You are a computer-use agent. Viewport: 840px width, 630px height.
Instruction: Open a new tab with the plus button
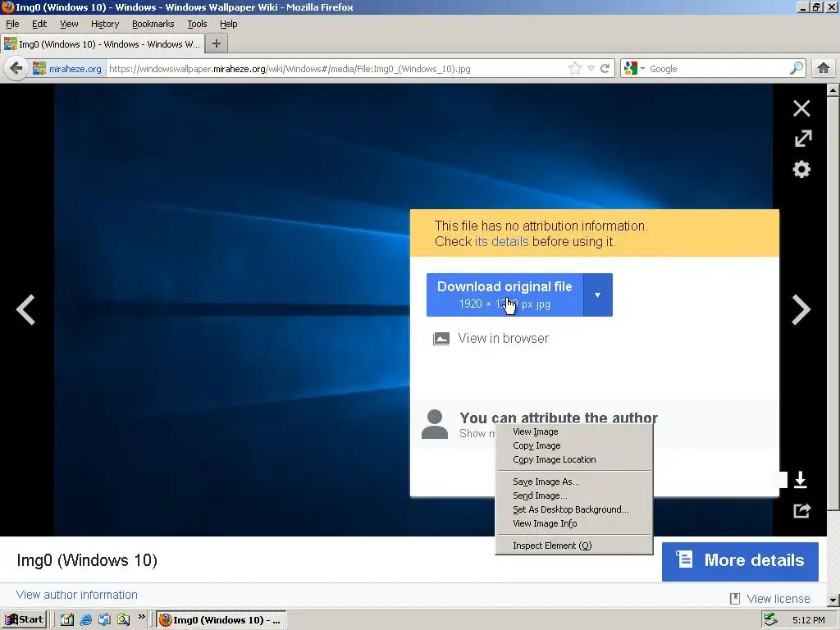217,44
